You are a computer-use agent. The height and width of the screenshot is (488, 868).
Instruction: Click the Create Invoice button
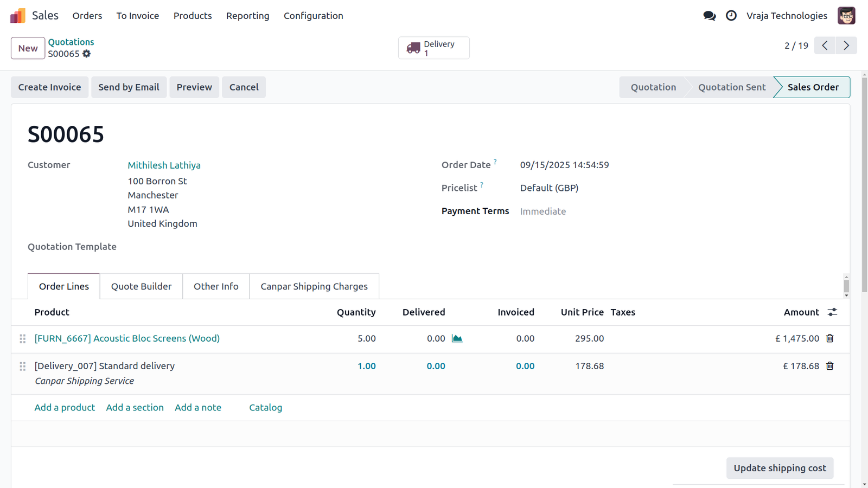click(x=49, y=87)
